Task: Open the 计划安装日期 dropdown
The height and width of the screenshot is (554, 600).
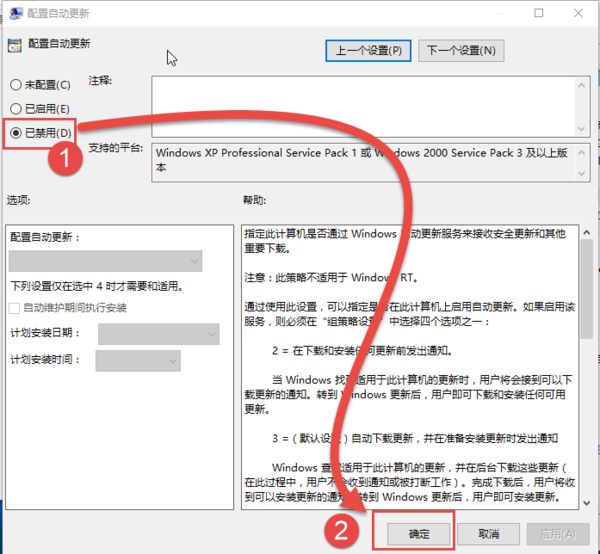Action: pos(158,334)
